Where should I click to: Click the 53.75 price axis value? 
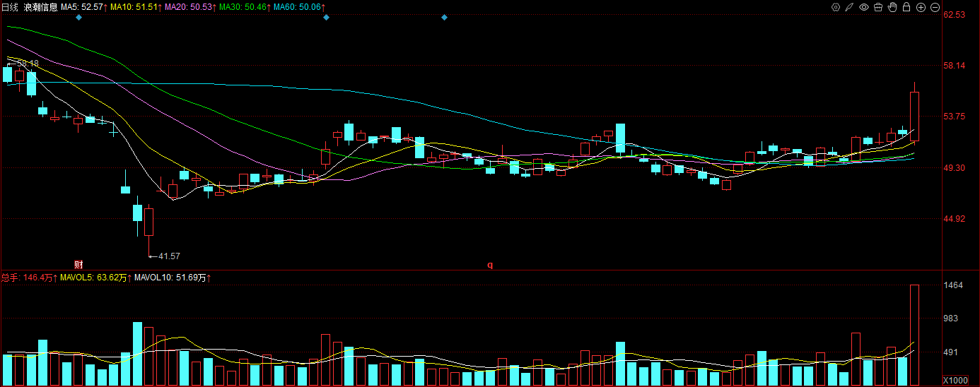955,117
